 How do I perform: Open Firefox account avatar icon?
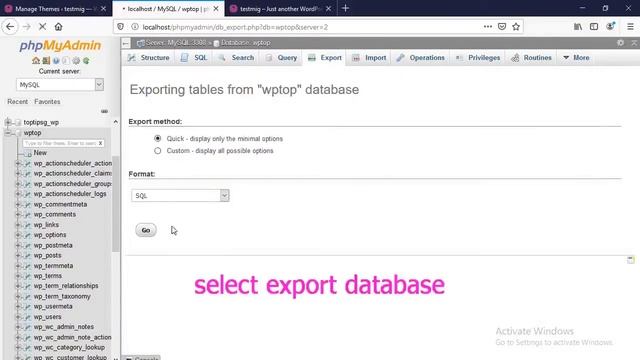click(x=611, y=27)
